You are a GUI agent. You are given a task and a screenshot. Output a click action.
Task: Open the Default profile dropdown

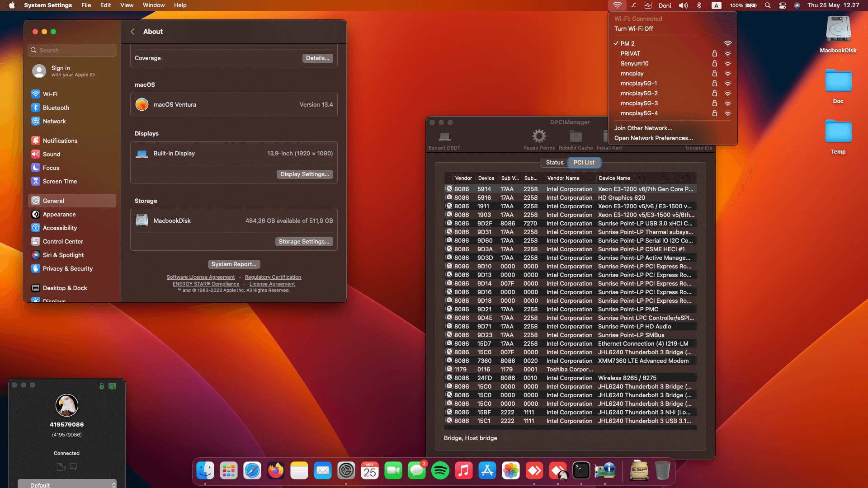point(67,484)
